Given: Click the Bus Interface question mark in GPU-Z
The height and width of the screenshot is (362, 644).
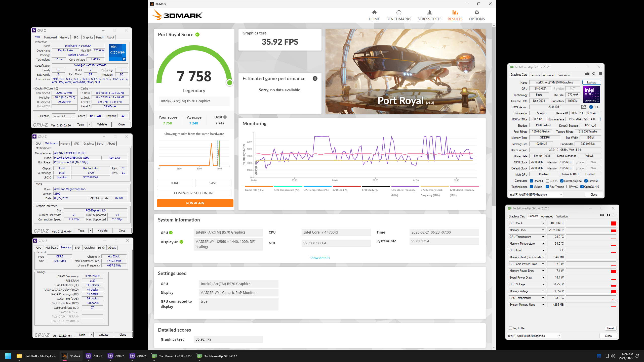Looking at the screenshot, I should (600, 119).
